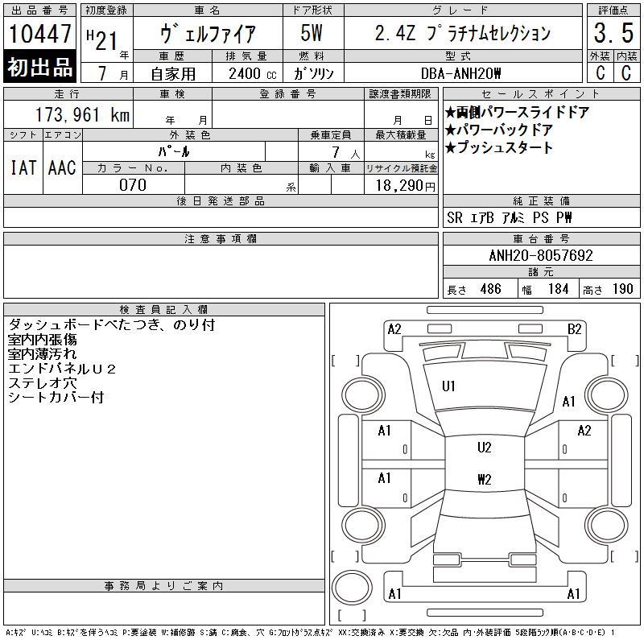
Task: Select the "リサイクル預託金" header
Action: click(x=401, y=168)
